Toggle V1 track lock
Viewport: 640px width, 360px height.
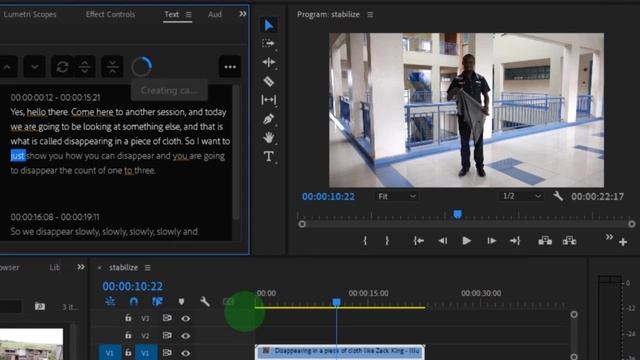pyautogui.click(x=128, y=353)
